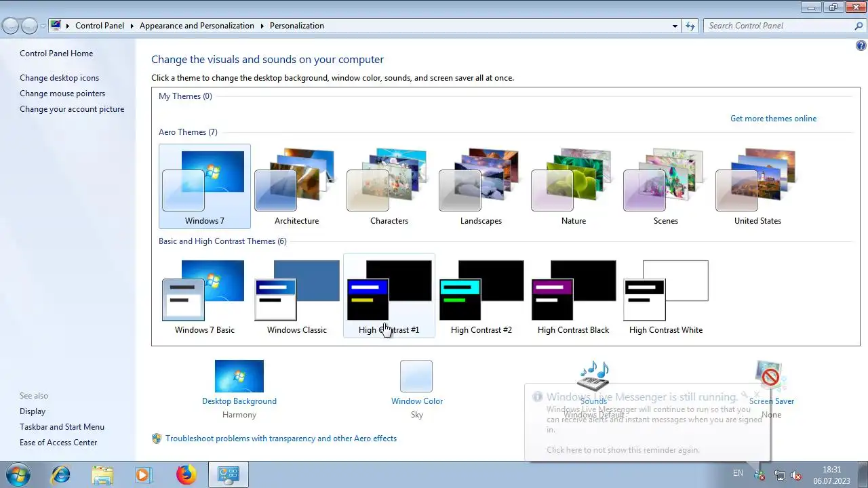Open Windows Media Player from taskbar
Screen dimensions: 868x488
pos(143,474)
